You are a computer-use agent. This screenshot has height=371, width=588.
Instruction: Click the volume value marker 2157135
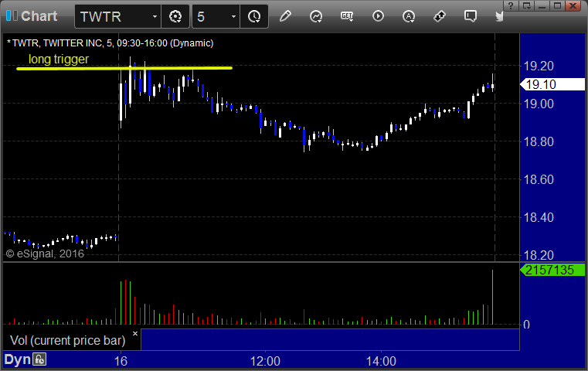[552, 270]
